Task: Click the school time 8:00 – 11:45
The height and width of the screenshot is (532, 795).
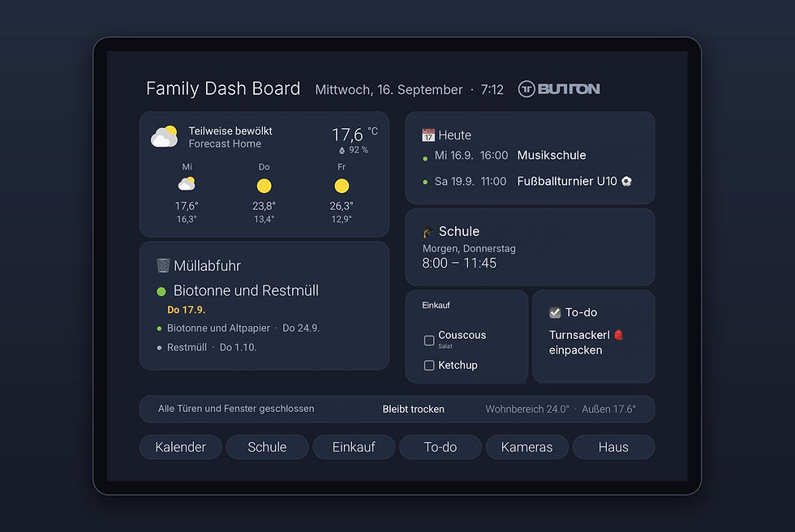Action: click(459, 263)
